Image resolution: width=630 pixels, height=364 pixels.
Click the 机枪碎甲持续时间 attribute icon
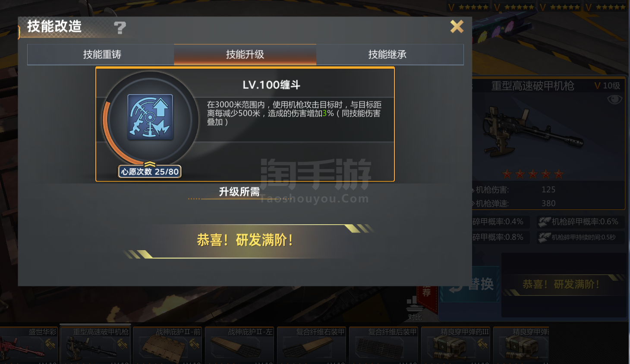(544, 237)
